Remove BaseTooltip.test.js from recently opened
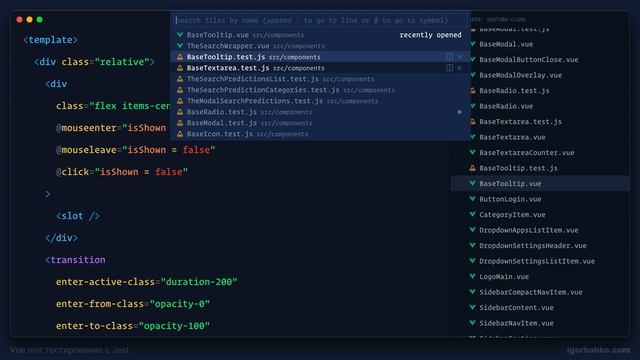640x360 pixels. tap(460, 57)
